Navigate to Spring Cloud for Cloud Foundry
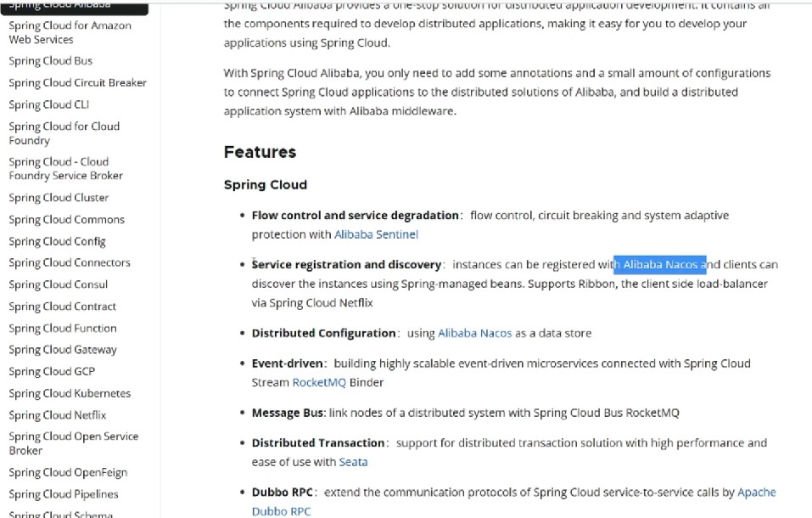 click(x=64, y=133)
